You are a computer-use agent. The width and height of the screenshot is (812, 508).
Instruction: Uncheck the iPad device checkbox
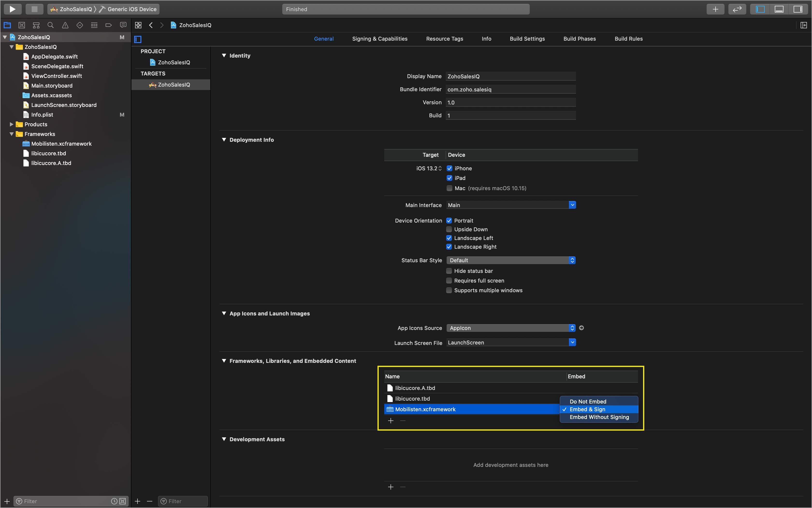point(449,178)
